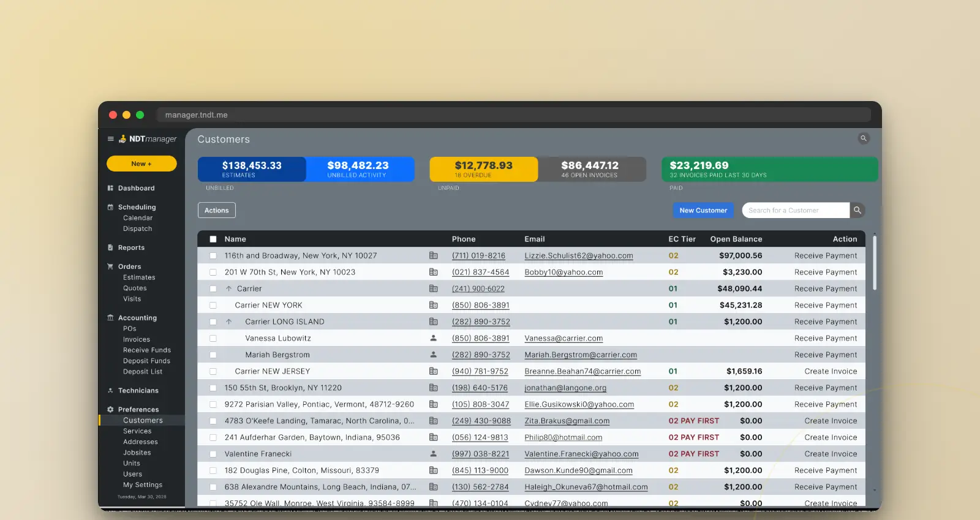Screen dimensions: 980x520
Task: Click the Search for a Customer field
Action: point(796,210)
